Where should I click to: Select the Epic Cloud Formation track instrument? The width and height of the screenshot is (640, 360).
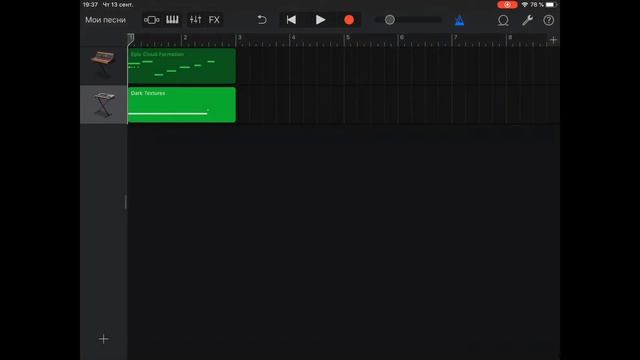[103, 65]
